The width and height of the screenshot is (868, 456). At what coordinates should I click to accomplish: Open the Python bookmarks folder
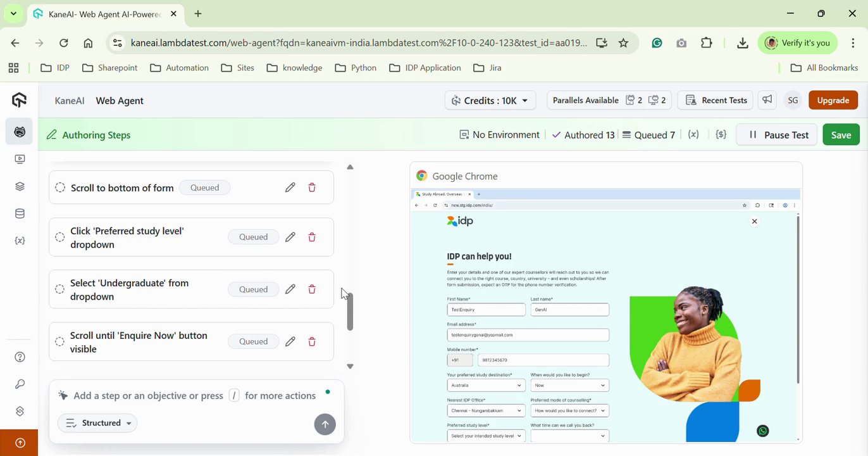pyautogui.click(x=356, y=68)
